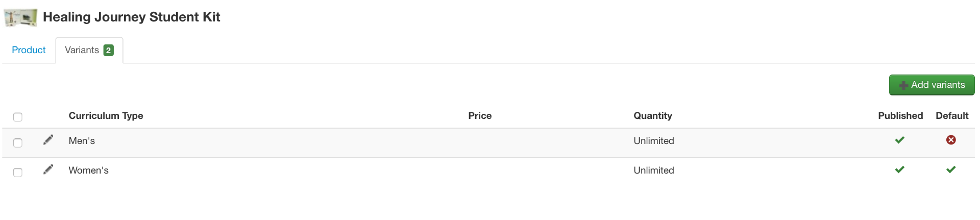
Task: Select the Women's variant checkbox
Action: (x=18, y=172)
